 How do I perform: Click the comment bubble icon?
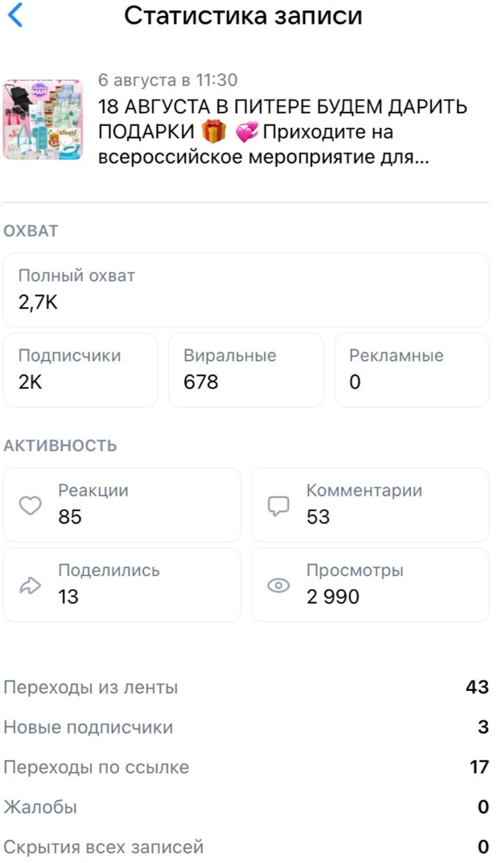coord(278,506)
